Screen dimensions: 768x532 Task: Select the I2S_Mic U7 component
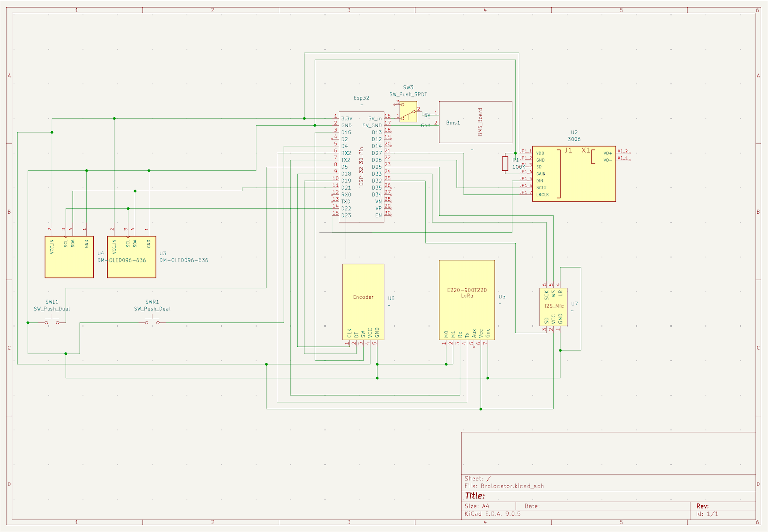pyautogui.click(x=553, y=306)
